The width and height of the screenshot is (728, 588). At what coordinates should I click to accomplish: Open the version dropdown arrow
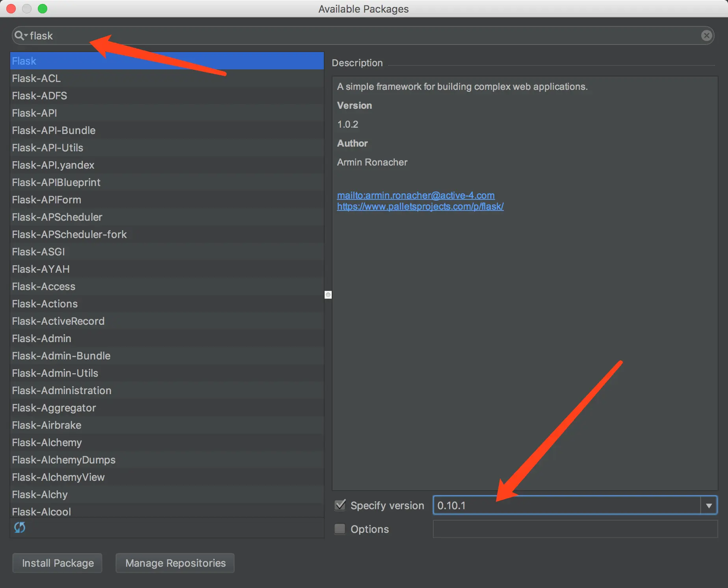click(x=709, y=505)
